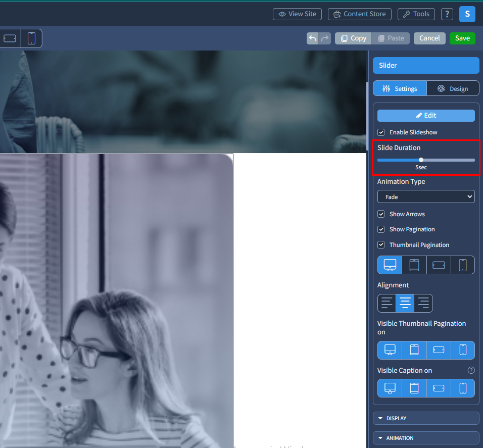Click the Visible Caption help icon
483x448 pixels.
(x=471, y=370)
